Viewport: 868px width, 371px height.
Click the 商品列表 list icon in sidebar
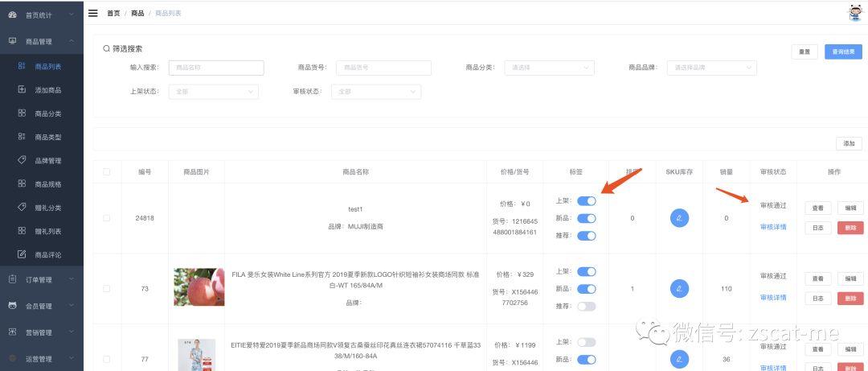(x=22, y=66)
